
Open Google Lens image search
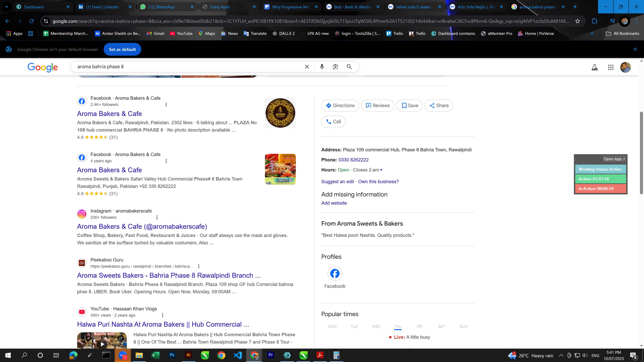point(335,67)
